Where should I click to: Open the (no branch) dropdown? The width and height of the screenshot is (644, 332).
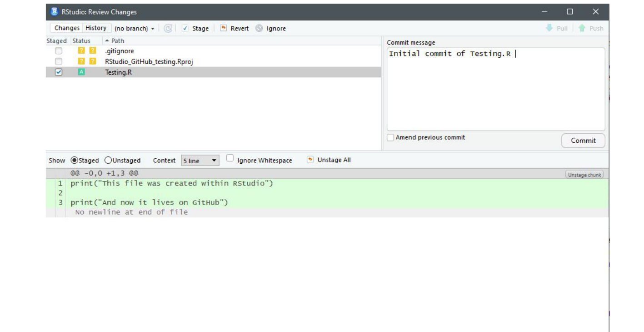point(135,28)
